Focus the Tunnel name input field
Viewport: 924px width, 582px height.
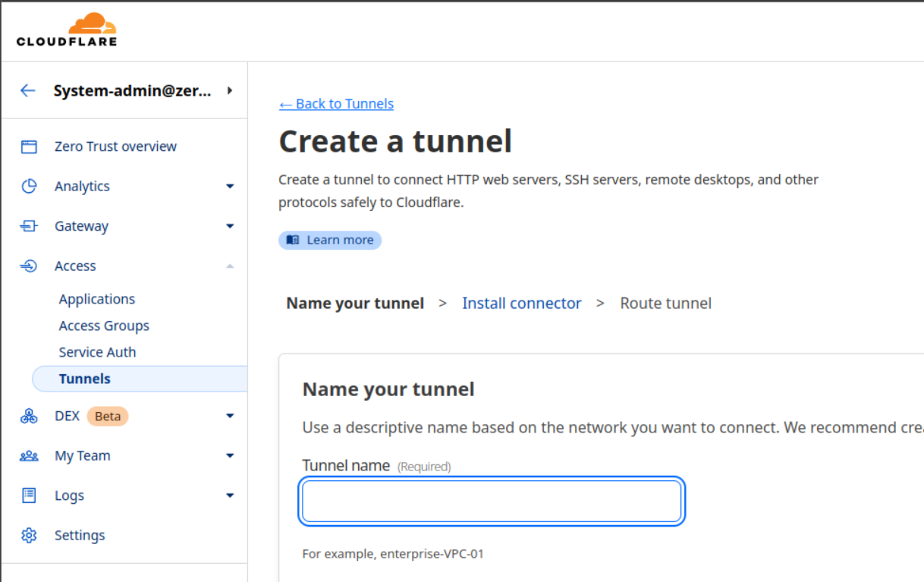[x=492, y=502]
